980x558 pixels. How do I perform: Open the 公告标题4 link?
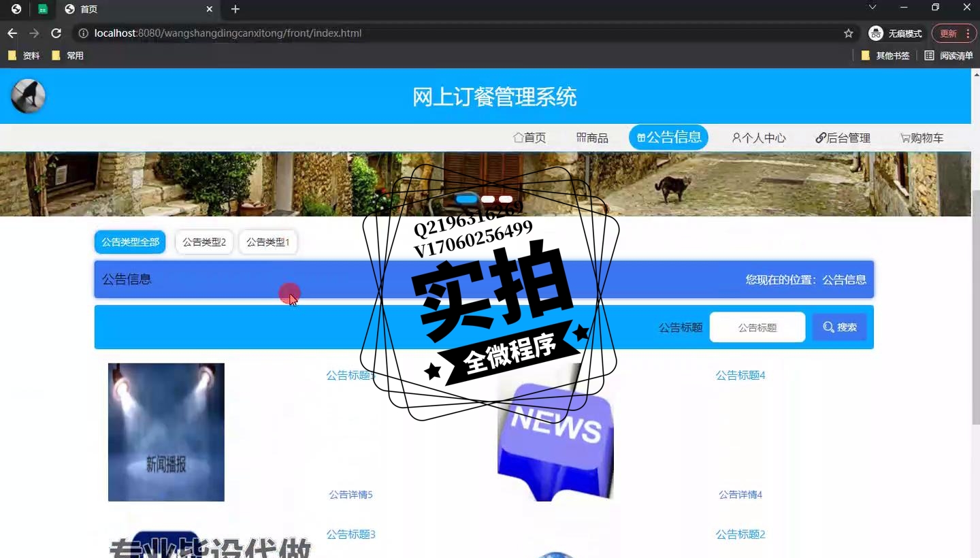click(740, 375)
